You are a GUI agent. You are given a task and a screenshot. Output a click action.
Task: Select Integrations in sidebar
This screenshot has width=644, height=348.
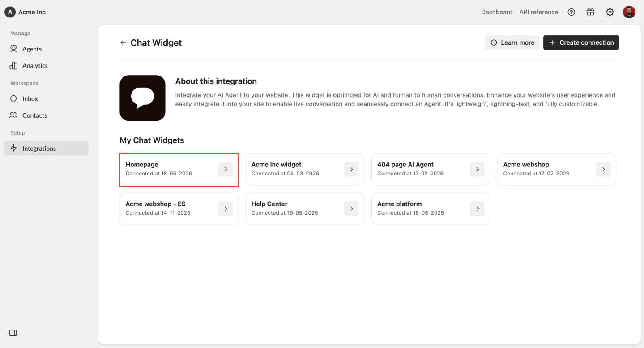click(x=47, y=149)
